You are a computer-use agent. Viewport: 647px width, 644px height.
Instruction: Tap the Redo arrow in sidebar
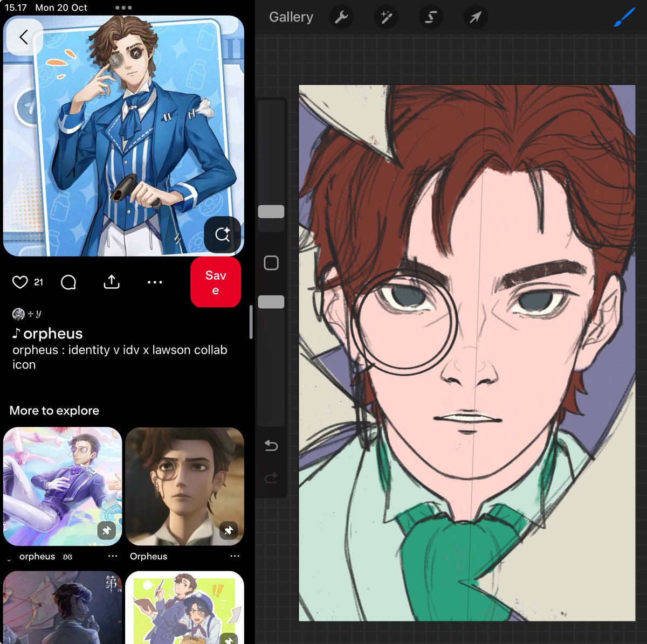pyautogui.click(x=271, y=477)
